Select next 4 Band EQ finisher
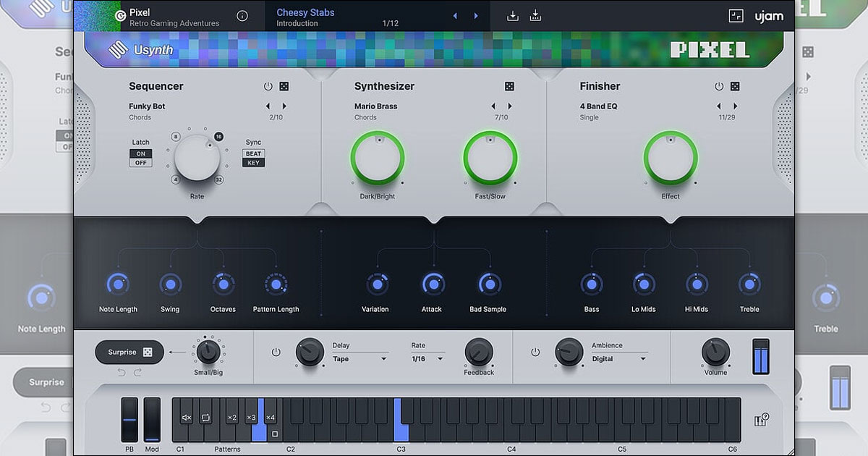The image size is (868, 456). [x=736, y=106]
